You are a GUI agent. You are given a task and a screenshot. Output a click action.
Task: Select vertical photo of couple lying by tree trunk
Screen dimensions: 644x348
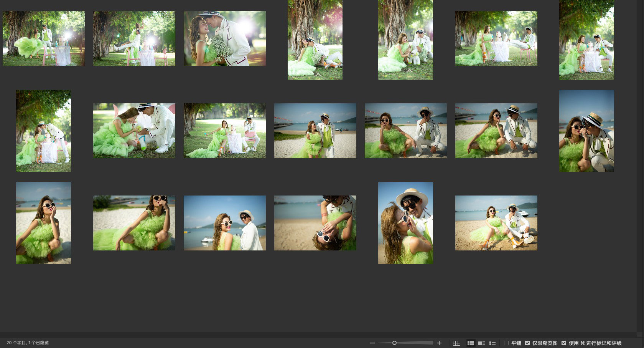315,40
